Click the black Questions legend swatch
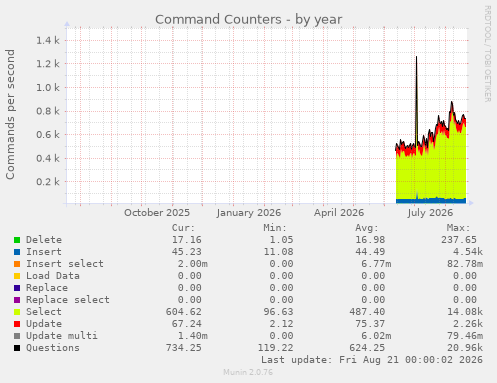497x383 pixels. (x=17, y=348)
